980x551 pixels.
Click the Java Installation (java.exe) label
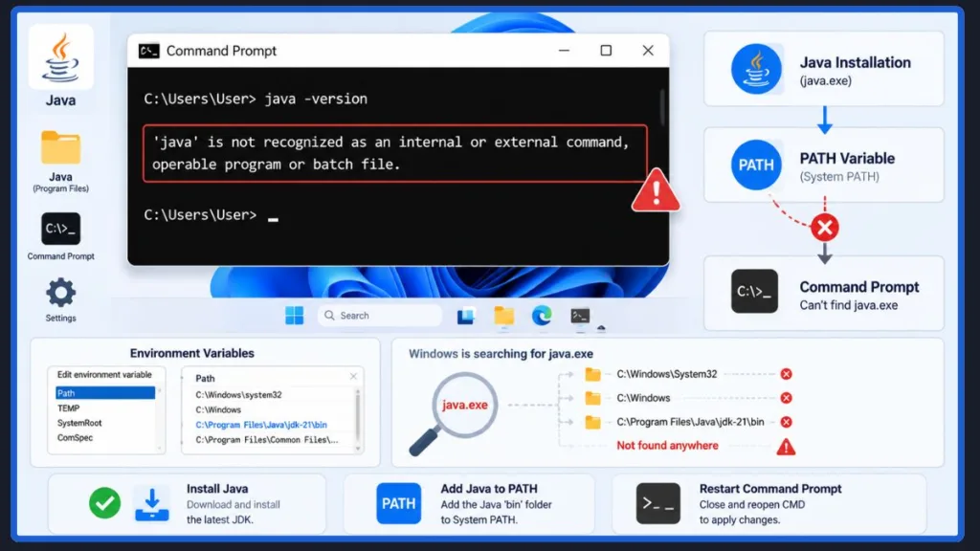(x=855, y=71)
